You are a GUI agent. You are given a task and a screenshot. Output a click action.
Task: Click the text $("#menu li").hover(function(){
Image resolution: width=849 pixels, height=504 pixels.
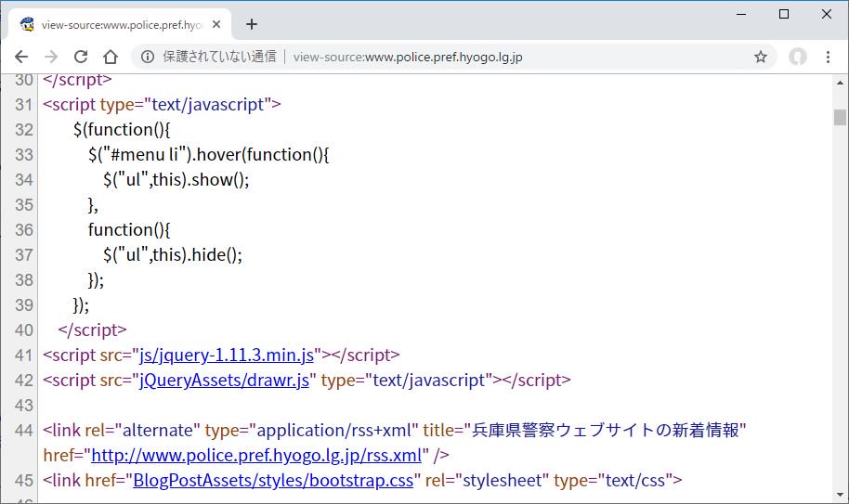point(208,155)
